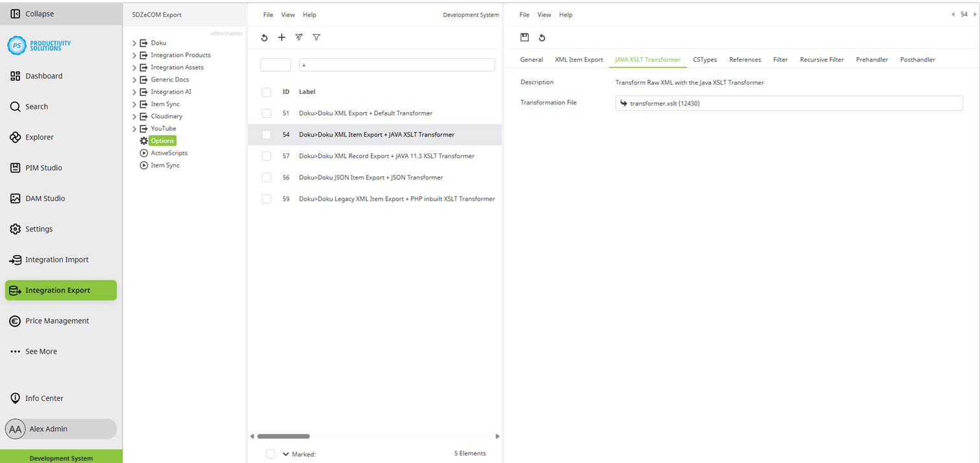Expand the Marked section at the bottom
This screenshot has height=463, width=980.
(285, 454)
